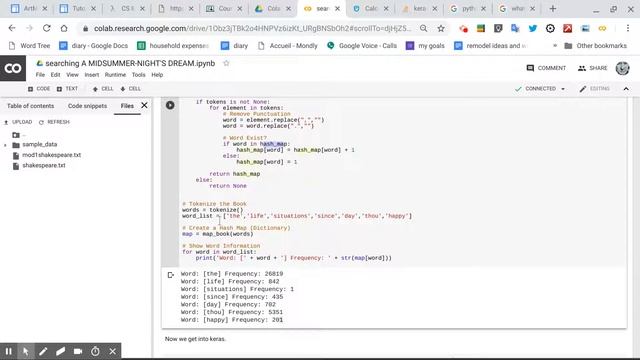
Task: Expand the sample_data folder
Action: tap(5, 145)
